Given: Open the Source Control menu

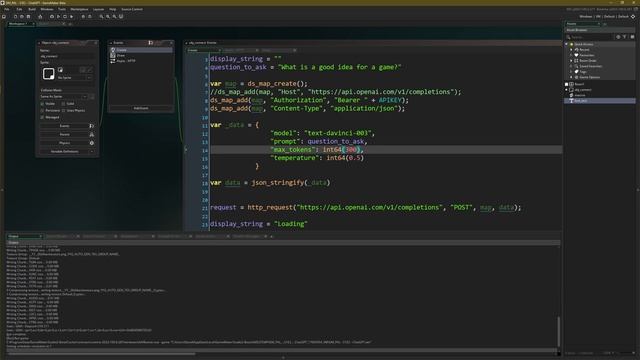Looking at the screenshot, I should (132, 9).
